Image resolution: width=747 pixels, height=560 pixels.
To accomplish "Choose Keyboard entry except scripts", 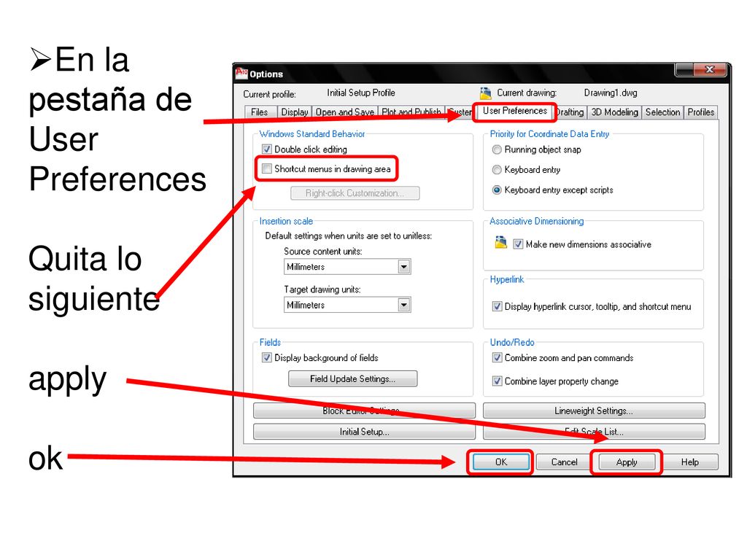I will pyautogui.click(x=496, y=190).
